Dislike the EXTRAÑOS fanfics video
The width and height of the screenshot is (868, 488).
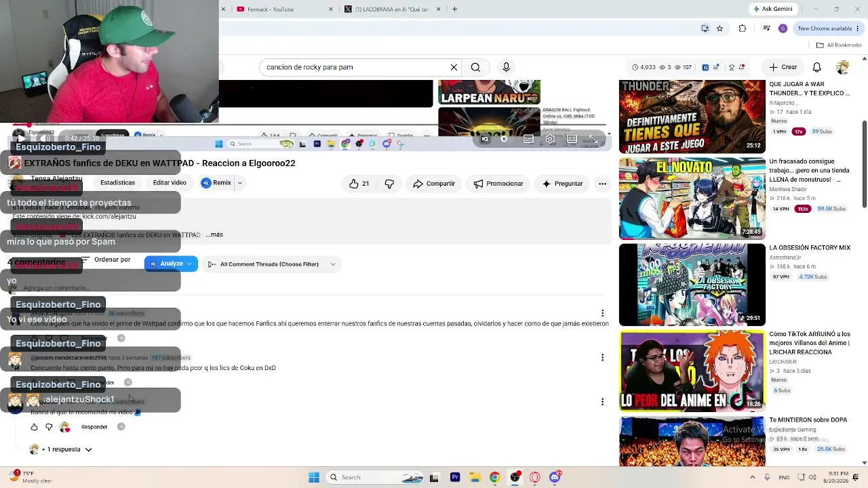[389, 184]
